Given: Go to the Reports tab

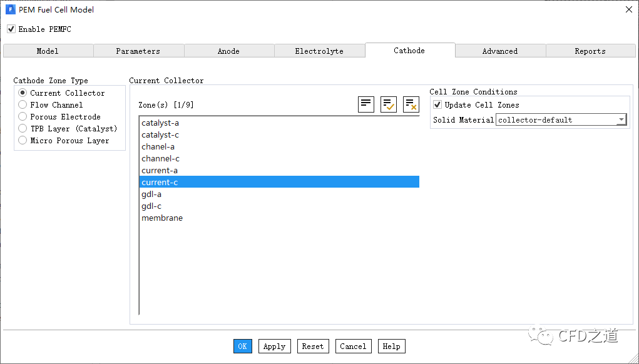Looking at the screenshot, I should tap(590, 51).
